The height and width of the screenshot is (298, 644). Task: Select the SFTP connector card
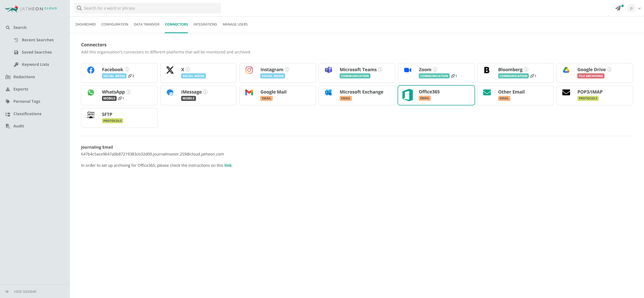coord(119,118)
